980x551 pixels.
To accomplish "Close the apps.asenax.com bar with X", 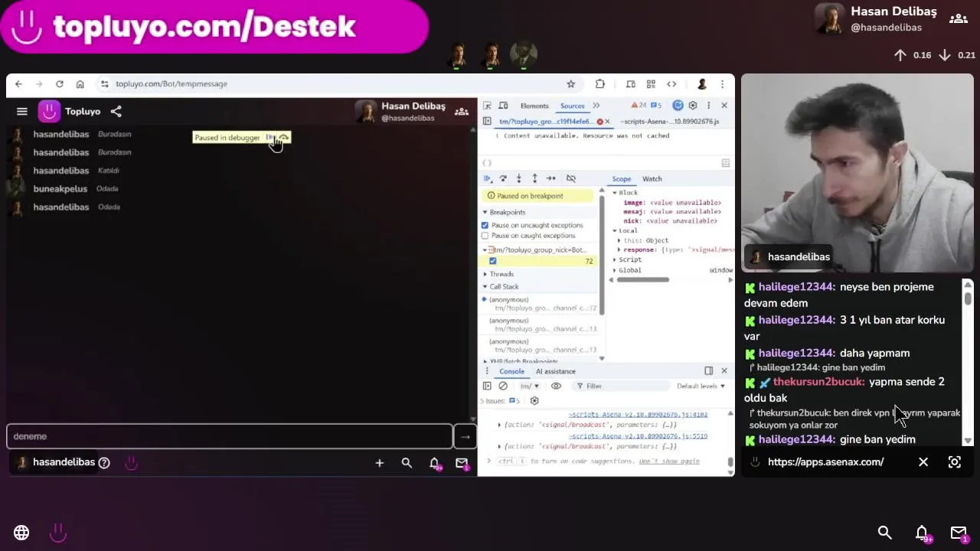I will pyautogui.click(x=923, y=462).
